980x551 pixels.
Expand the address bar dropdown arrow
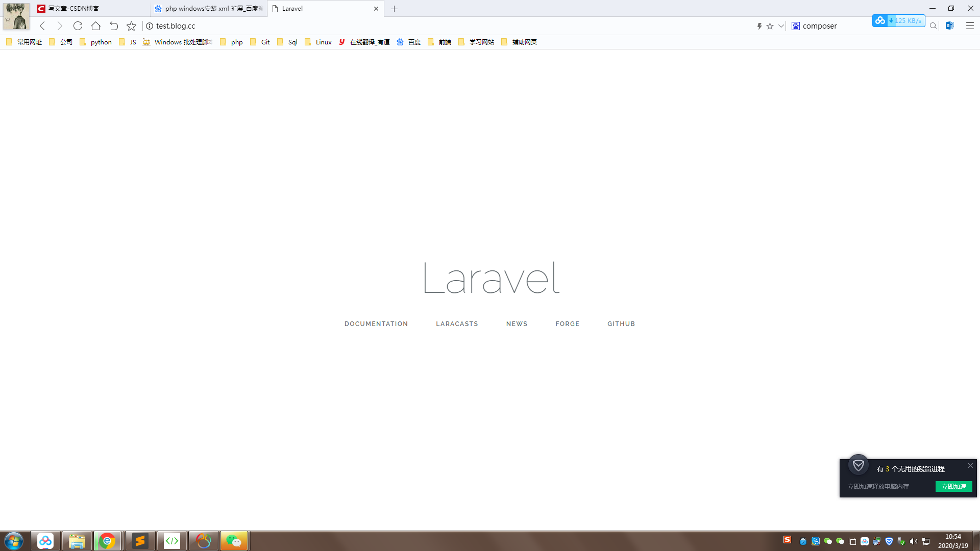tap(781, 26)
